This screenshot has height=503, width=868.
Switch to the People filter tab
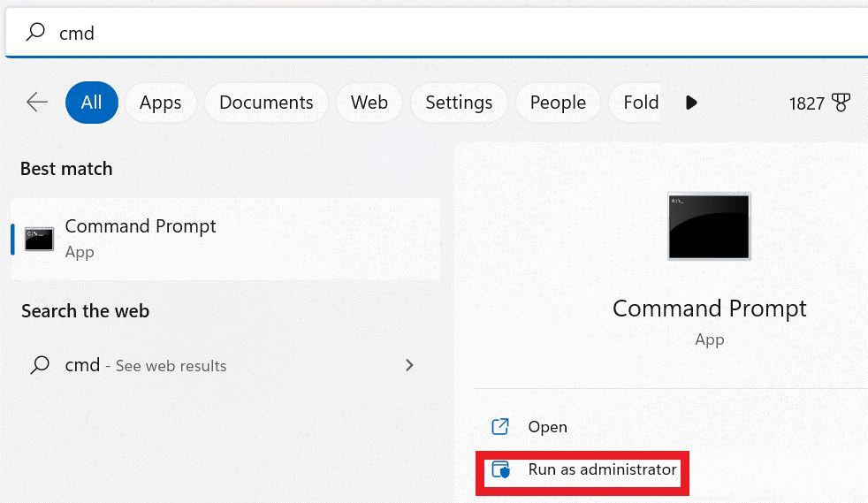click(558, 103)
